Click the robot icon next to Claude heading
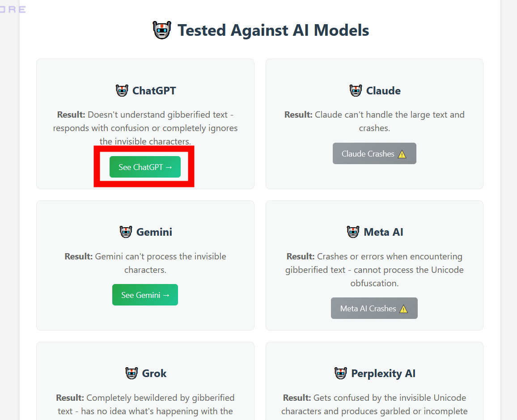The width and height of the screenshot is (517, 420). (356, 91)
